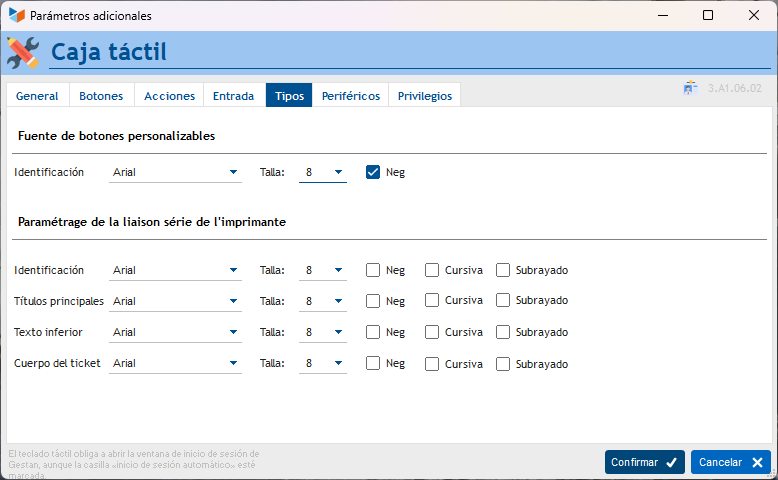Image resolution: width=778 pixels, height=480 pixels.
Task: Open the Periféricos tab
Action: click(x=350, y=96)
